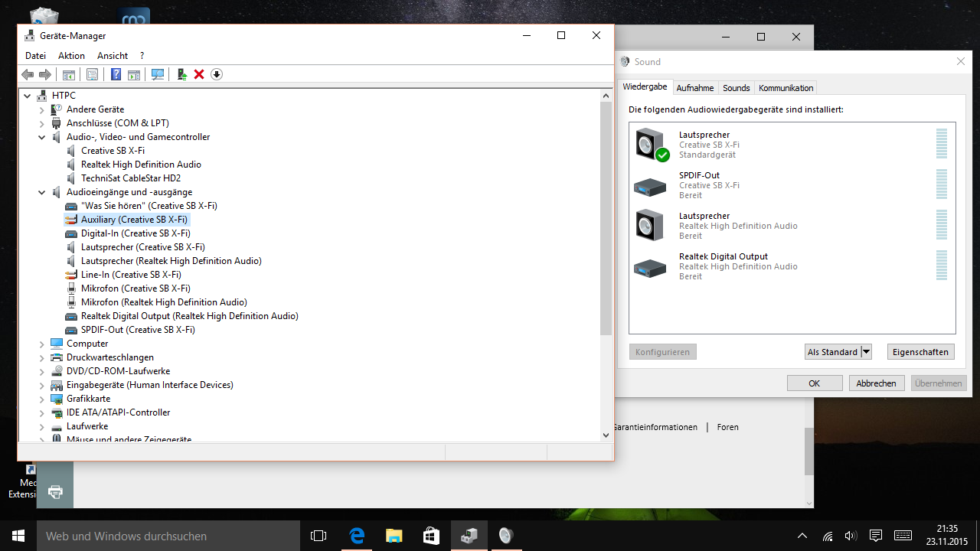Open Microsoft Edge from the taskbar
The image size is (980, 551).
357,536
